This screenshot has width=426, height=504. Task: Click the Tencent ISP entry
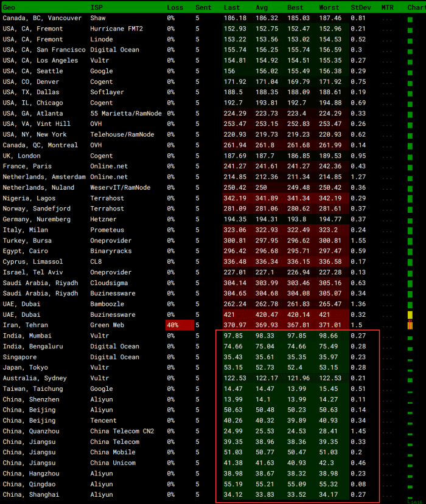point(103,421)
